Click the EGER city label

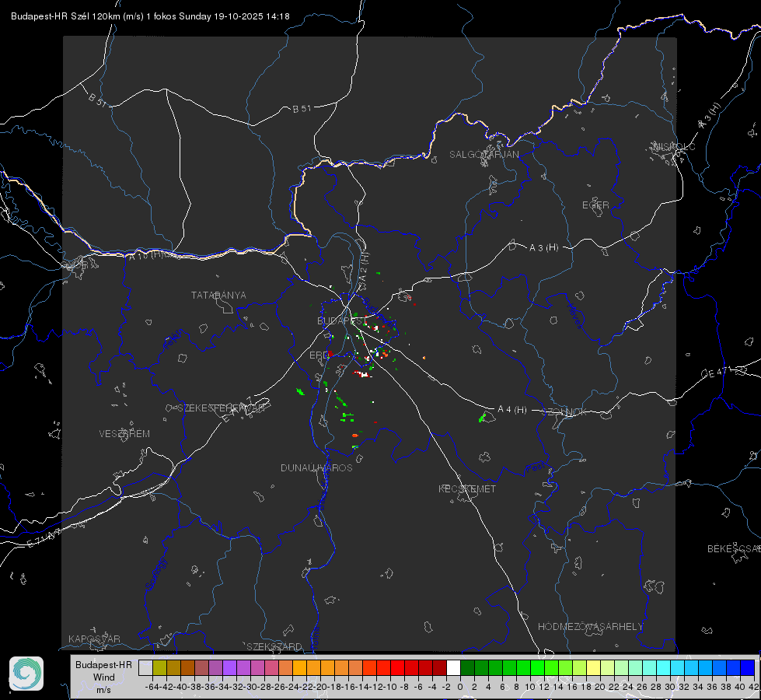pos(595,205)
